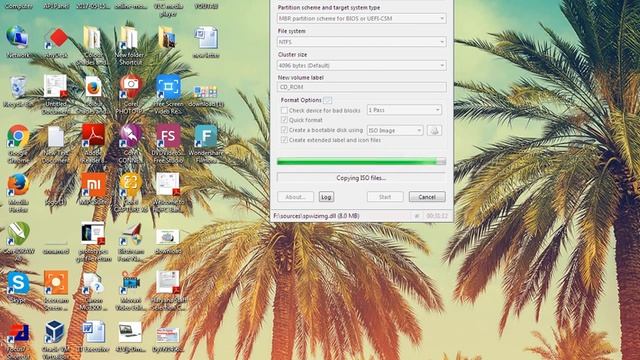Open the Network desktop icon
The image size is (640, 360).
coord(18,38)
